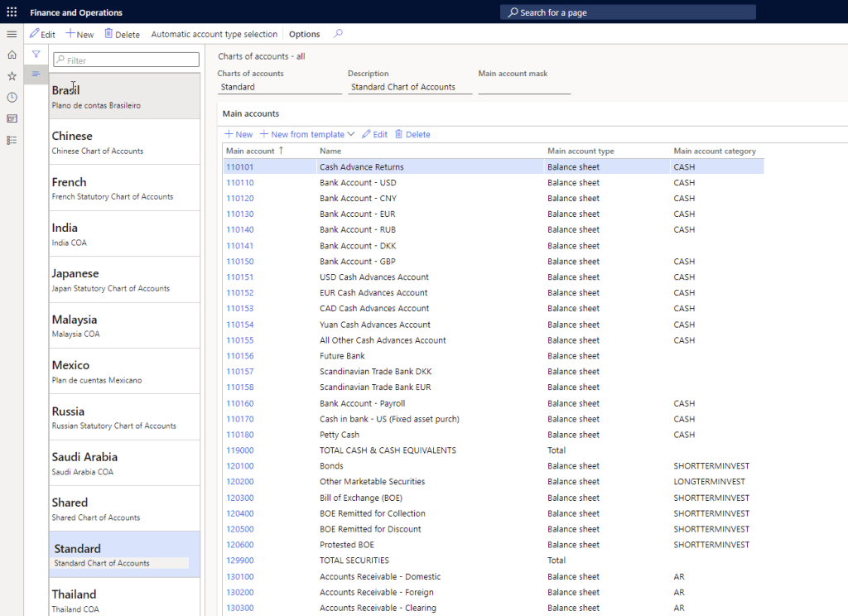Viewport: 848px width, 616px height.
Task: Open main account 110110 link
Action: click(239, 183)
